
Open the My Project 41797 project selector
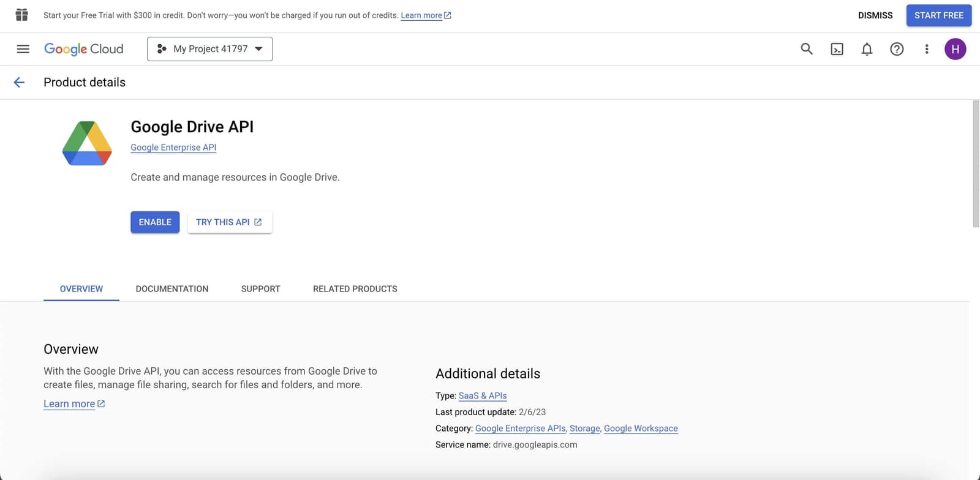(210, 49)
